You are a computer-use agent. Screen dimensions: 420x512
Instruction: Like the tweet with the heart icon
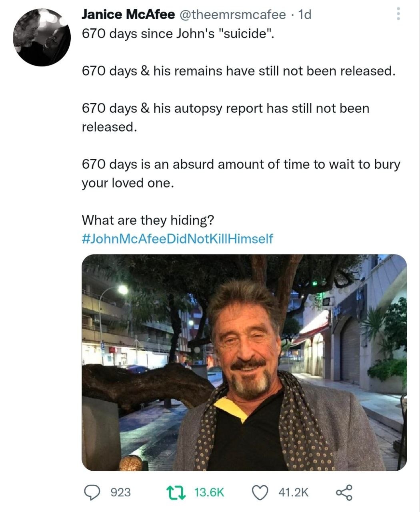click(260, 492)
